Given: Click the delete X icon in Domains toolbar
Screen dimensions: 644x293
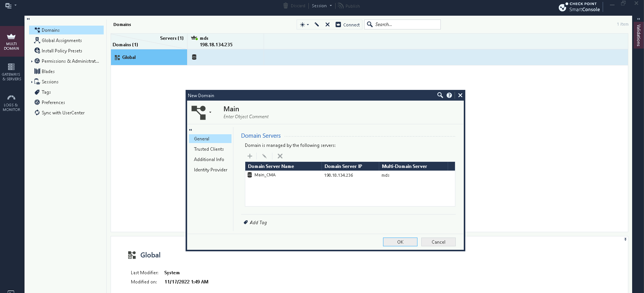Looking at the screenshot, I should point(328,24).
